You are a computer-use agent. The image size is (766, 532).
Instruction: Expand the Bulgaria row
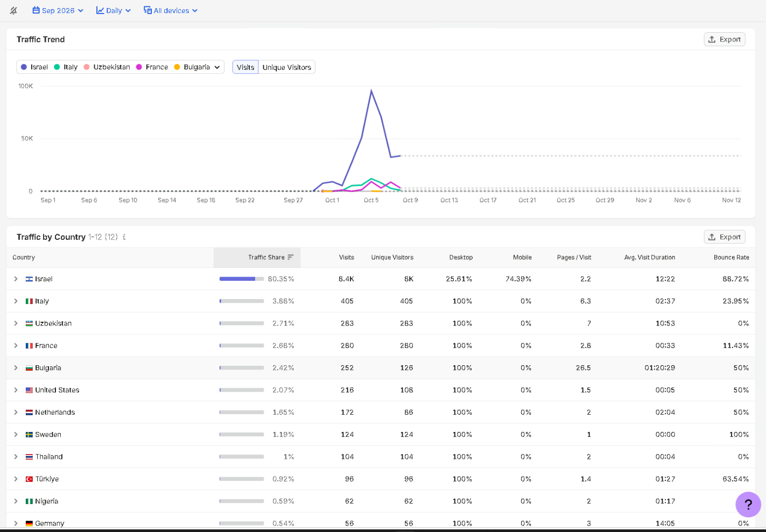tap(16, 367)
